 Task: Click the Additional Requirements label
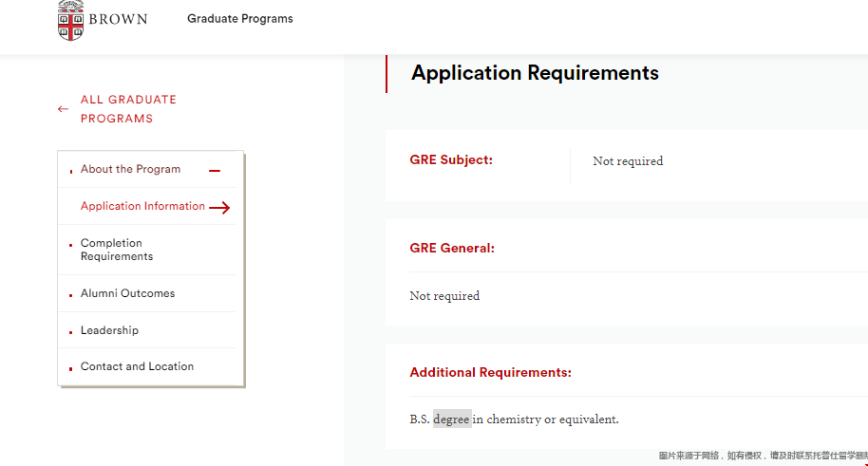[490, 373]
